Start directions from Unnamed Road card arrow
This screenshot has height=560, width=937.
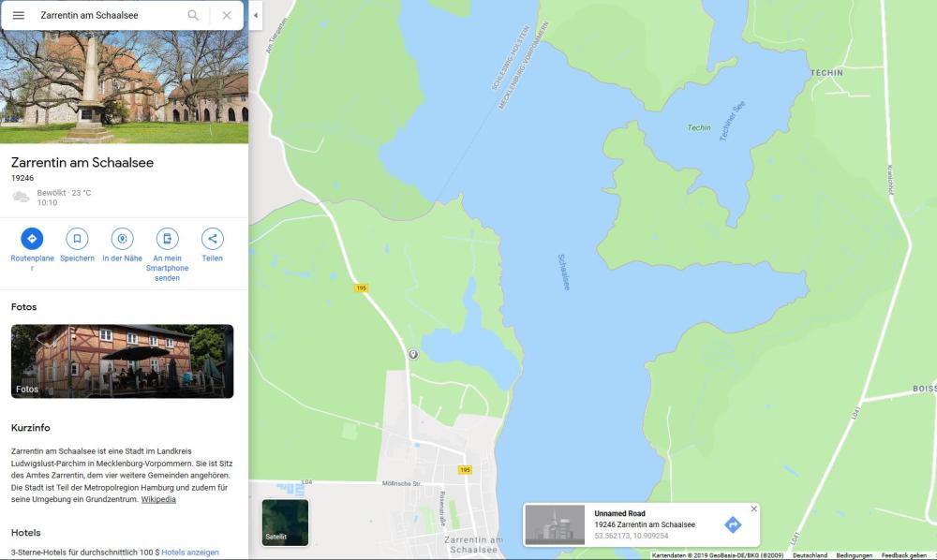733,524
